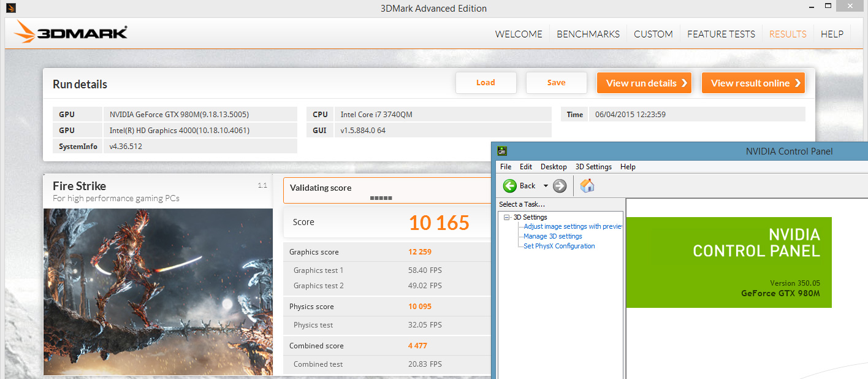Click the 3DMark logo in the header
Image resolution: width=868 pixels, height=379 pixels.
tap(71, 33)
